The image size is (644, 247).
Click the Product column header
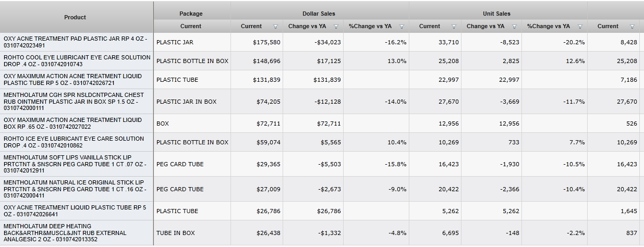pos(75,17)
